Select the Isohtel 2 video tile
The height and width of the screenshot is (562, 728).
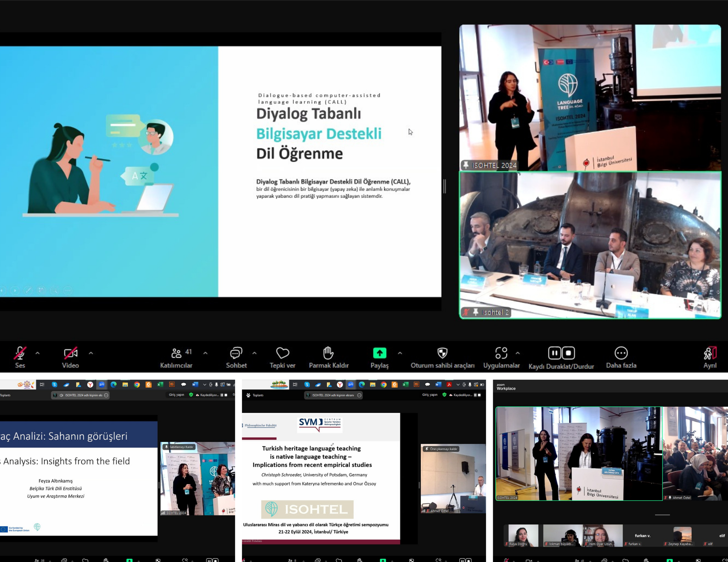[x=590, y=245]
